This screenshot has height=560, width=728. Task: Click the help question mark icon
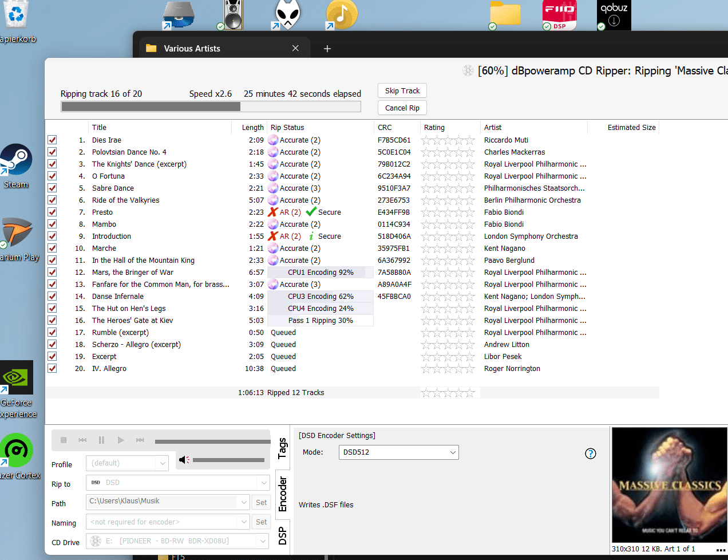tap(591, 453)
